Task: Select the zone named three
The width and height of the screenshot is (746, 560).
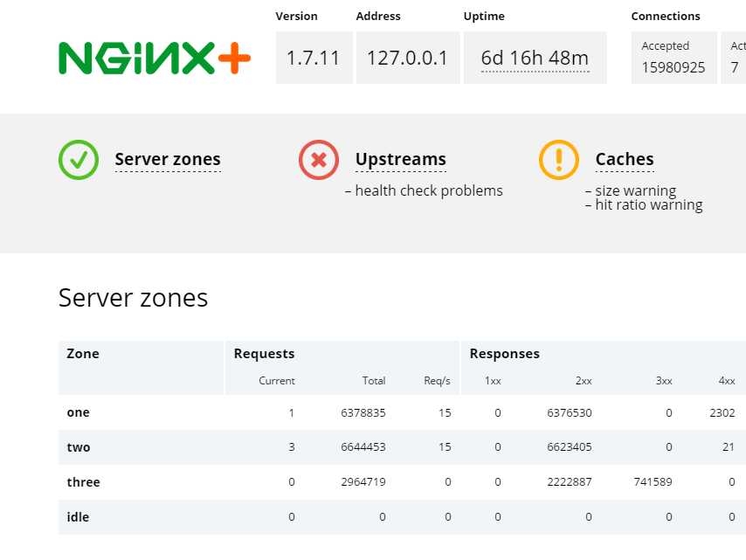Action: 83,482
